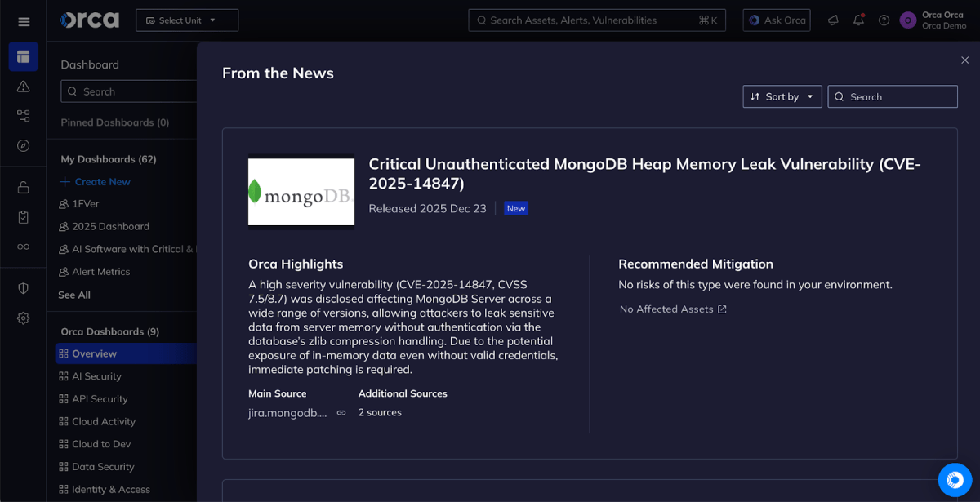980x502 pixels.
Task: Expand the Select Unit dropdown
Action: pyautogui.click(x=186, y=20)
